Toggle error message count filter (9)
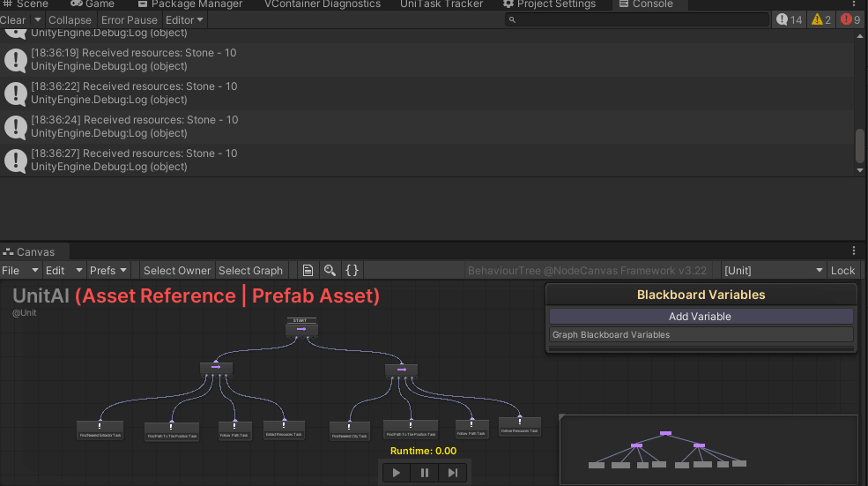This screenshot has width=868, height=486. tap(850, 20)
